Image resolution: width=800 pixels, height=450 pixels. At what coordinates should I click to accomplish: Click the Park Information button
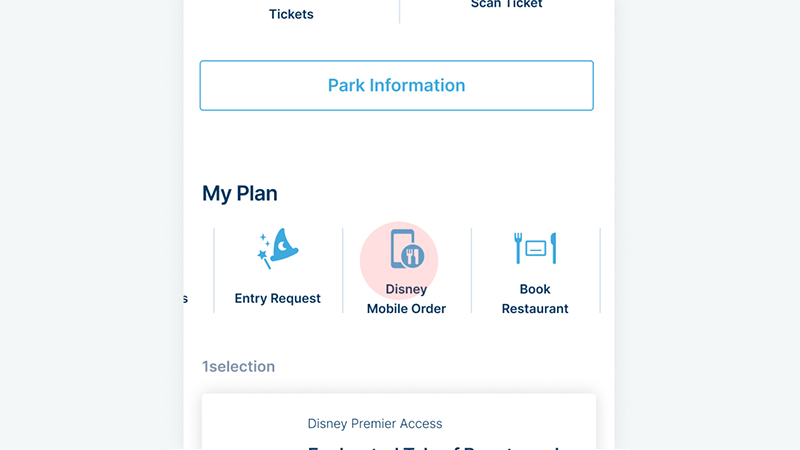[396, 86]
